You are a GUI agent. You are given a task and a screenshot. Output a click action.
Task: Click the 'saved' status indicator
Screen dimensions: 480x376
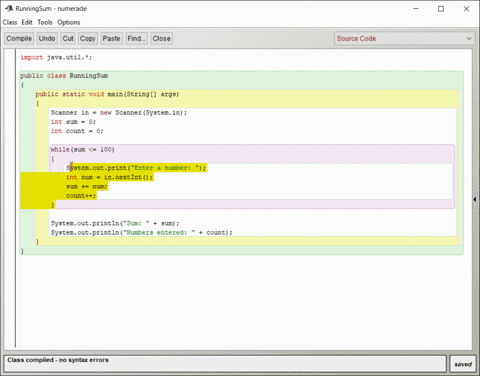point(463,364)
